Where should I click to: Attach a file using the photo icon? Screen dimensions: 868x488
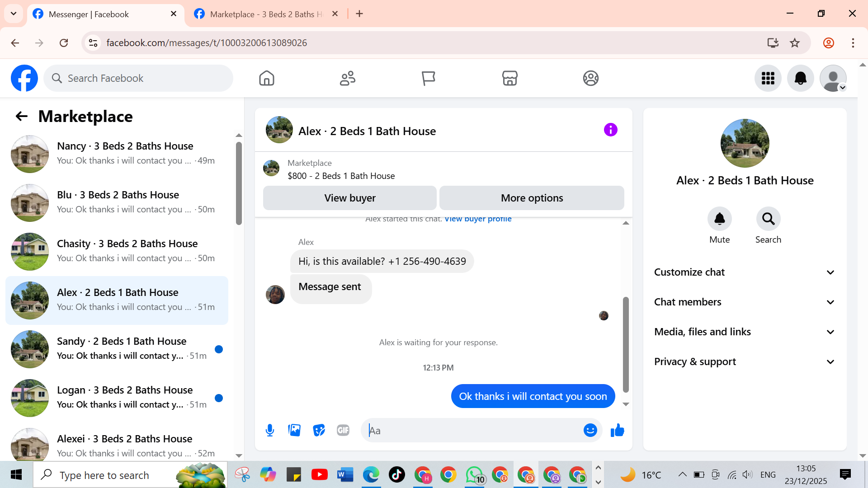(x=294, y=430)
